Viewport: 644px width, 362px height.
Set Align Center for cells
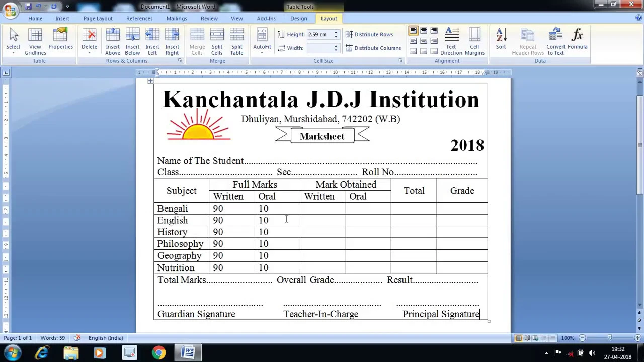pyautogui.click(x=424, y=41)
